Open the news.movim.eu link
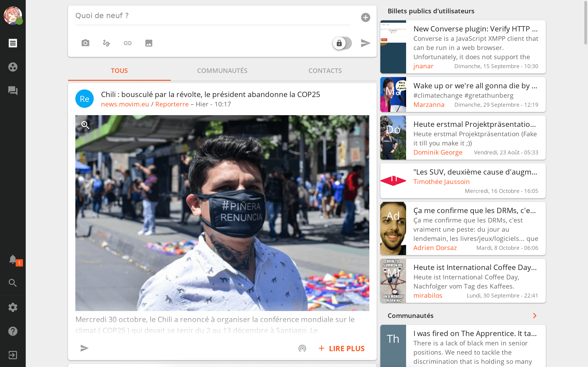The width and height of the screenshot is (588, 367). click(125, 104)
